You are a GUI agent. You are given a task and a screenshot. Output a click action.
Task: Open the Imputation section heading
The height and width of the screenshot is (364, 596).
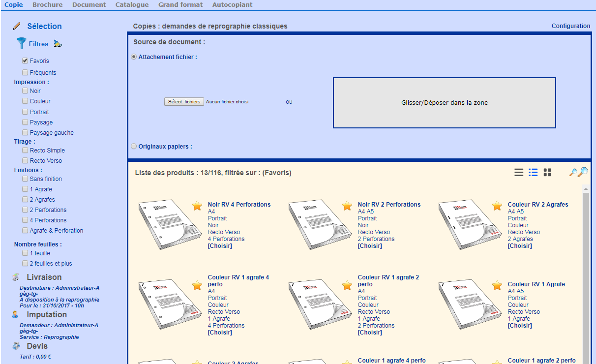point(47,315)
